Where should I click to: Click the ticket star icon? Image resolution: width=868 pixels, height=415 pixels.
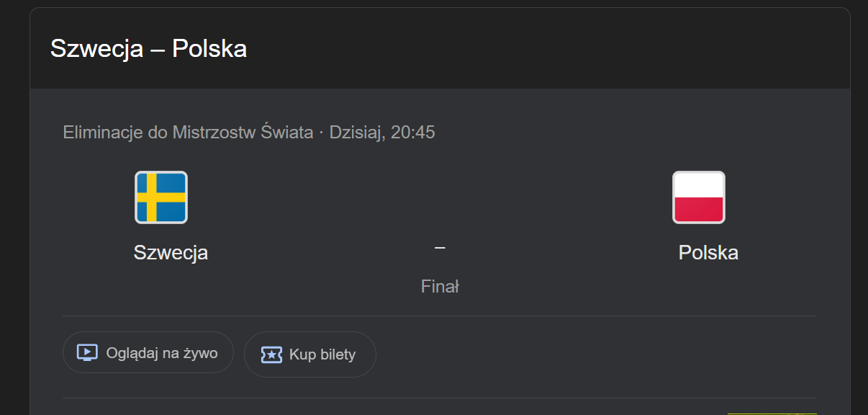pyautogui.click(x=271, y=354)
